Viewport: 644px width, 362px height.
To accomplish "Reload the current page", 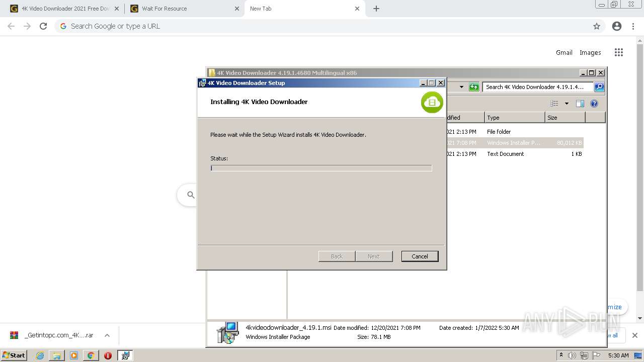I will tap(43, 26).
